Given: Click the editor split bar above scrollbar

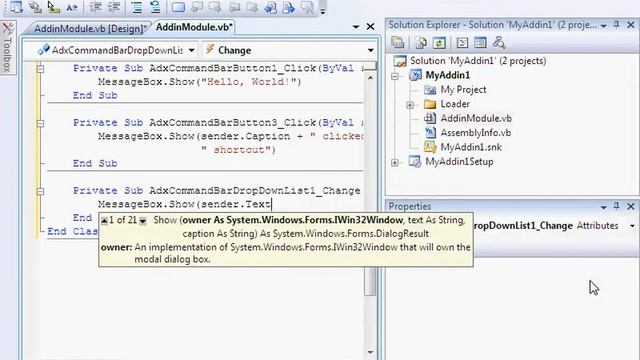Looking at the screenshot, I should tap(369, 65).
